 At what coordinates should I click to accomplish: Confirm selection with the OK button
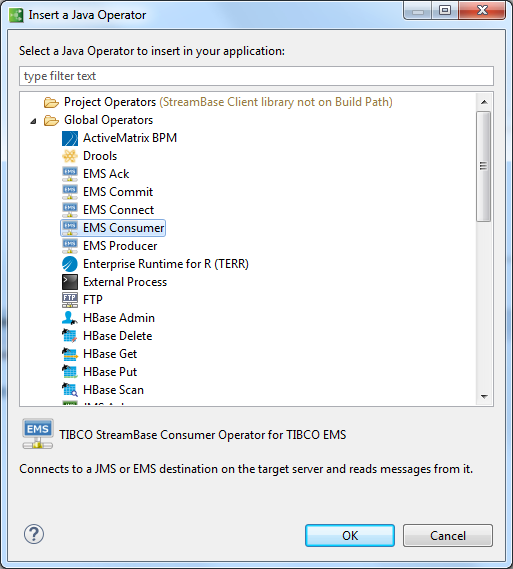350,535
